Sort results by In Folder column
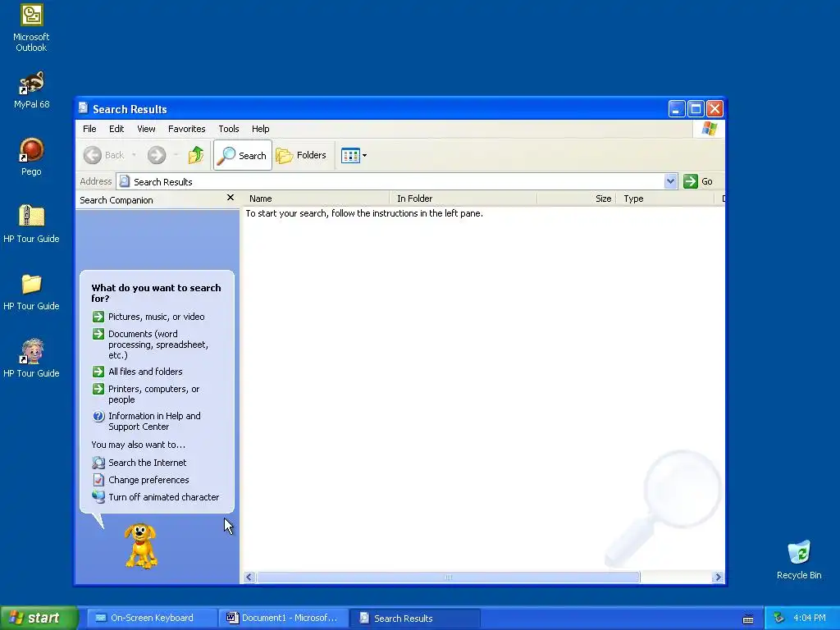This screenshot has height=630, width=840. tap(463, 199)
